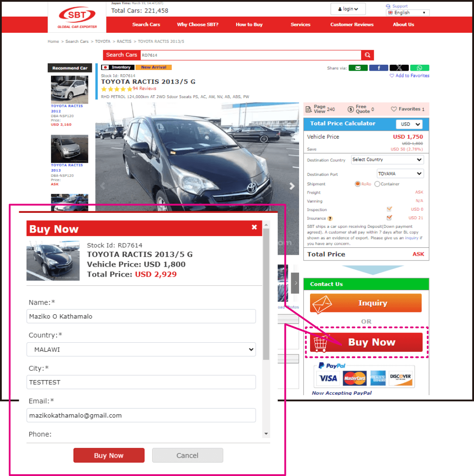This screenshot has height=476, width=474.
Task: Click the Add to Favorites heart icon
Action: (x=392, y=76)
